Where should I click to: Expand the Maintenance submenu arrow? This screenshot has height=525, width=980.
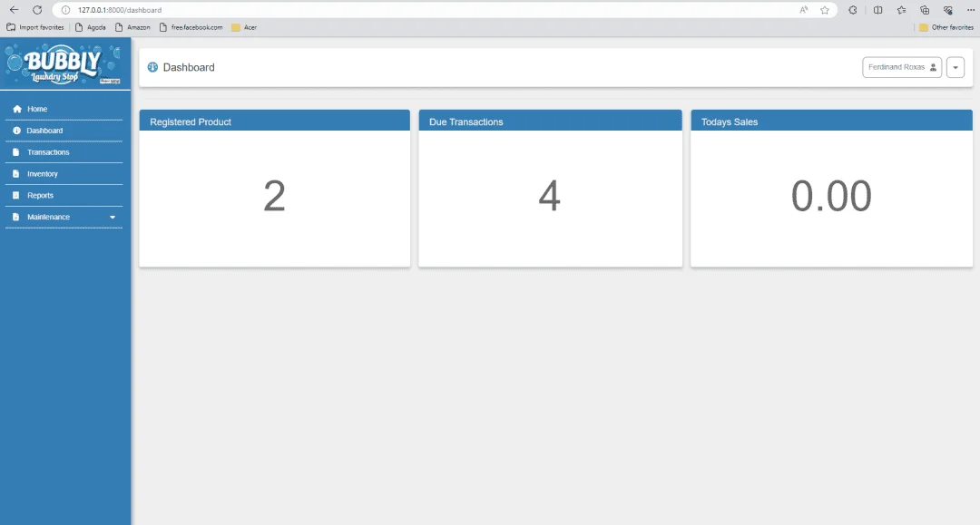(113, 218)
